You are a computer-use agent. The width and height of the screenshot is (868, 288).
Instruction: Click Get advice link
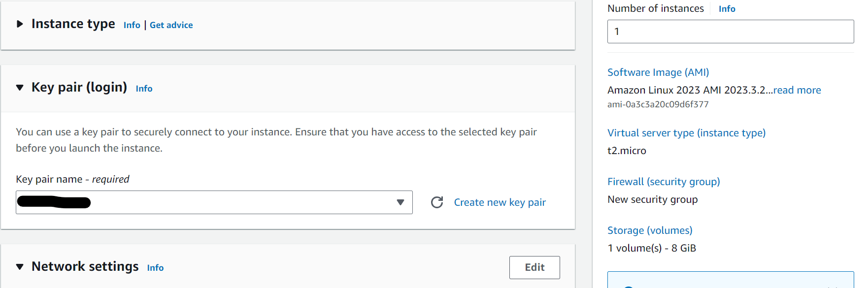[171, 25]
